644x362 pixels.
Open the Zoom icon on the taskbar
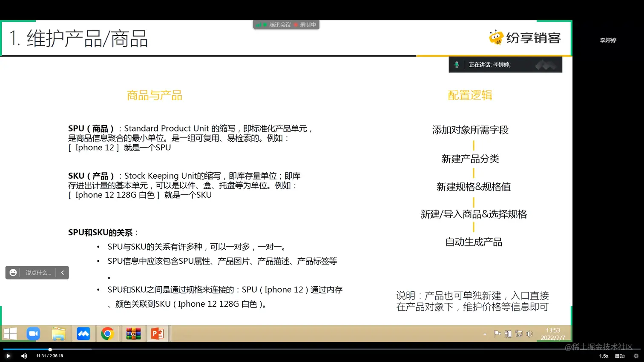click(33, 334)
